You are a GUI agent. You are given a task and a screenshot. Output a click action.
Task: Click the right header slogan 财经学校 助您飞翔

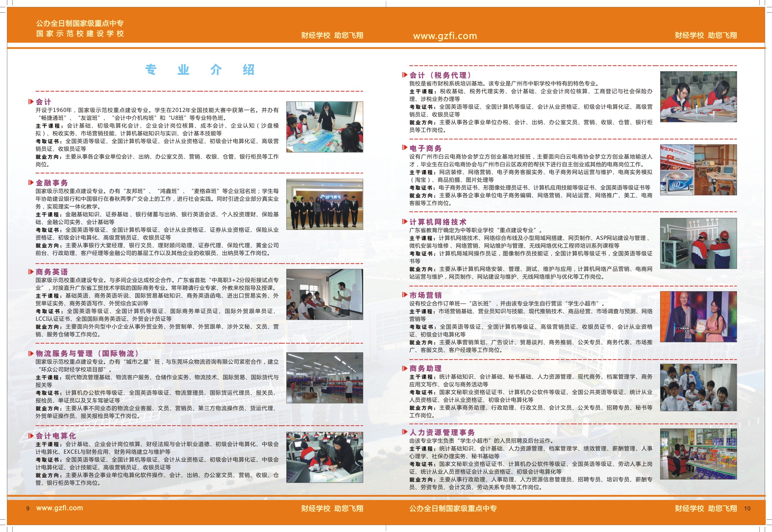point(706,35)
